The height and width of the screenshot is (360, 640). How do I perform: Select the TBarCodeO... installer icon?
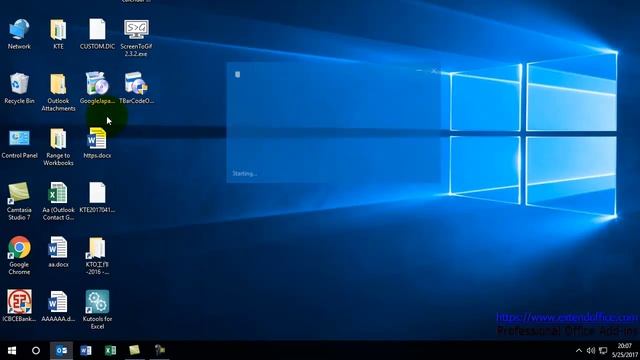pos(136,88)
